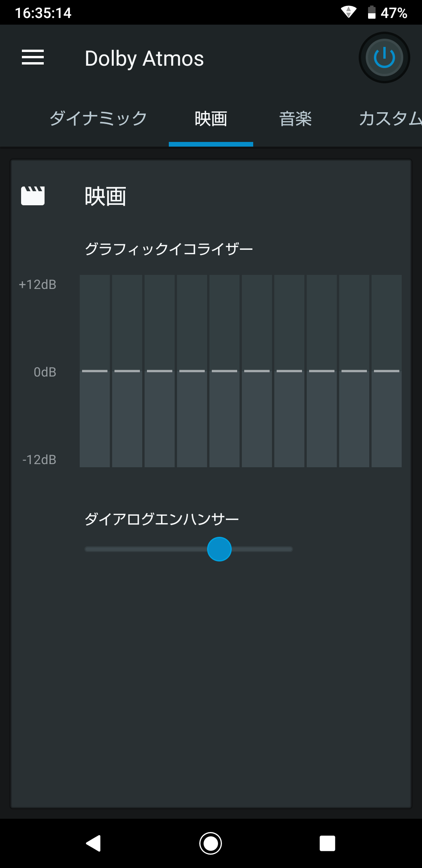Open the recent apps square button
The image size is (422, 868).
click(x=327, y=843)
